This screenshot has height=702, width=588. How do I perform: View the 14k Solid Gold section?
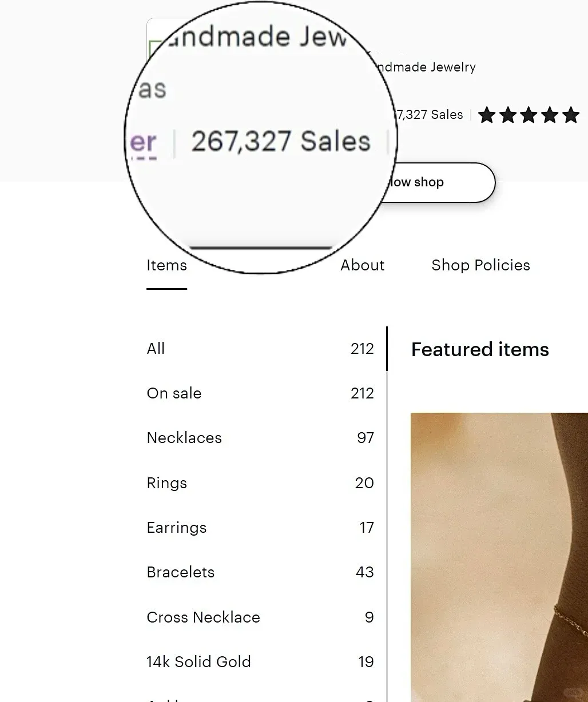point(260,662)
